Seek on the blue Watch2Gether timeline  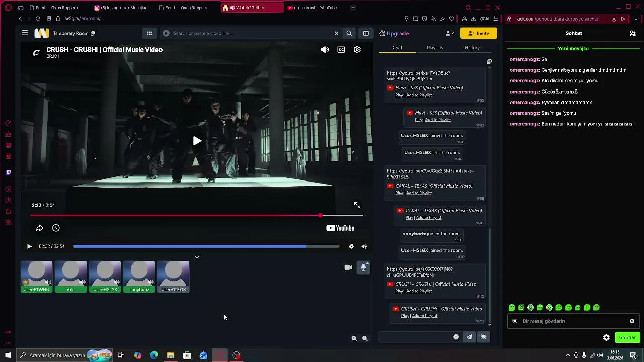206,246
